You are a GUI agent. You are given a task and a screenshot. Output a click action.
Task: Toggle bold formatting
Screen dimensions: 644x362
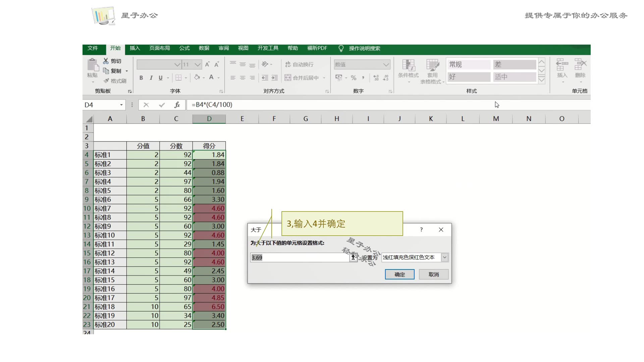point(141,78)
